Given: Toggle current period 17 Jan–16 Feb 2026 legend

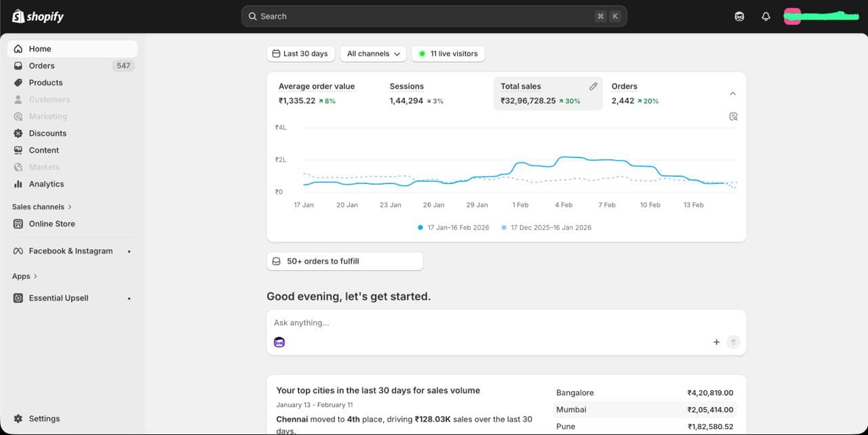Looking at the screenshot, I should click(454, 227).
